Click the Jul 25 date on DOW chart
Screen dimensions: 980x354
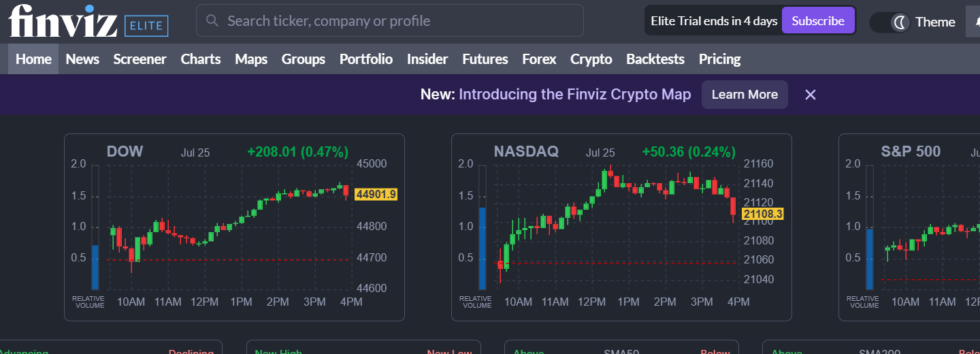point(195,152)
